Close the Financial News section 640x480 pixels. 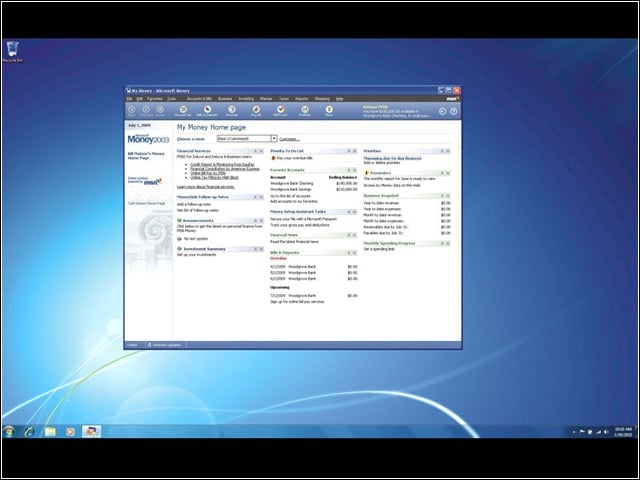(x=355, y=235)
